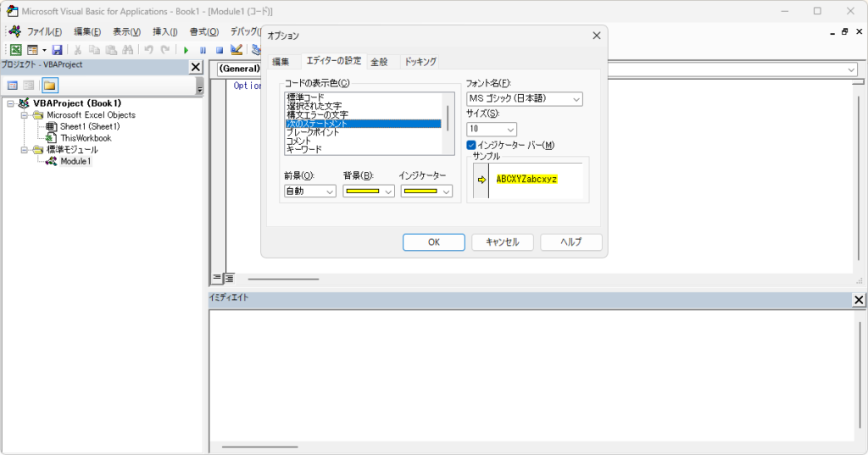Screen dimensions: 868x455
Task: Restore the Module1 code child window
Action: pos(845,32)
